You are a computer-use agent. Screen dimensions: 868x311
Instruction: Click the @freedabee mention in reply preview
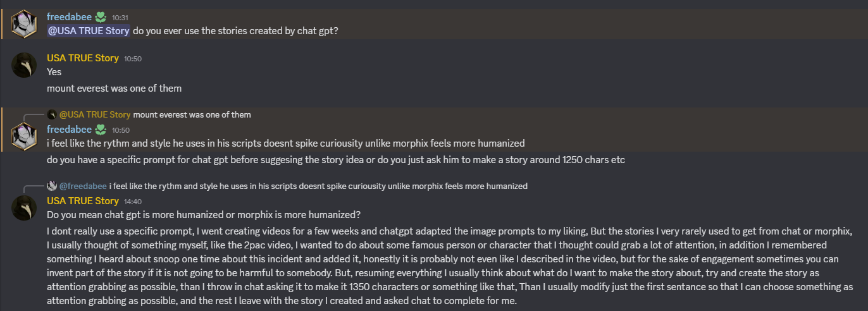[x=83, y=186]
